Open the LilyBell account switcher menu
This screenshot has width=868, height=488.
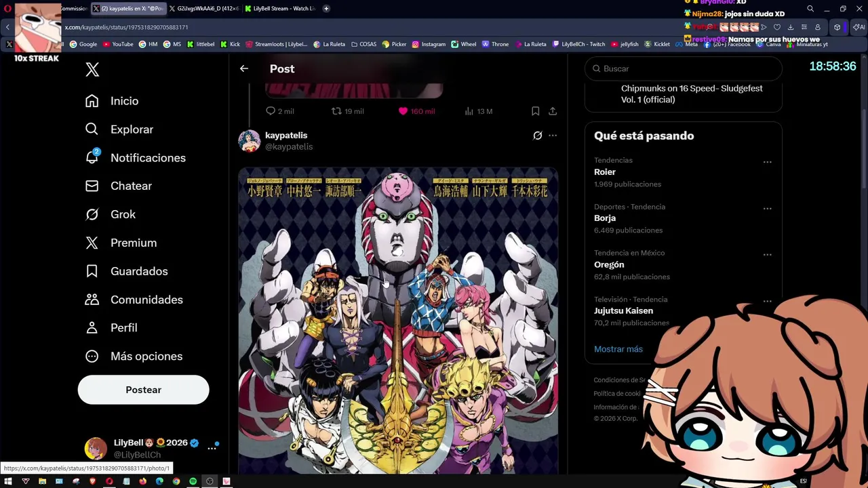[212, 448]
